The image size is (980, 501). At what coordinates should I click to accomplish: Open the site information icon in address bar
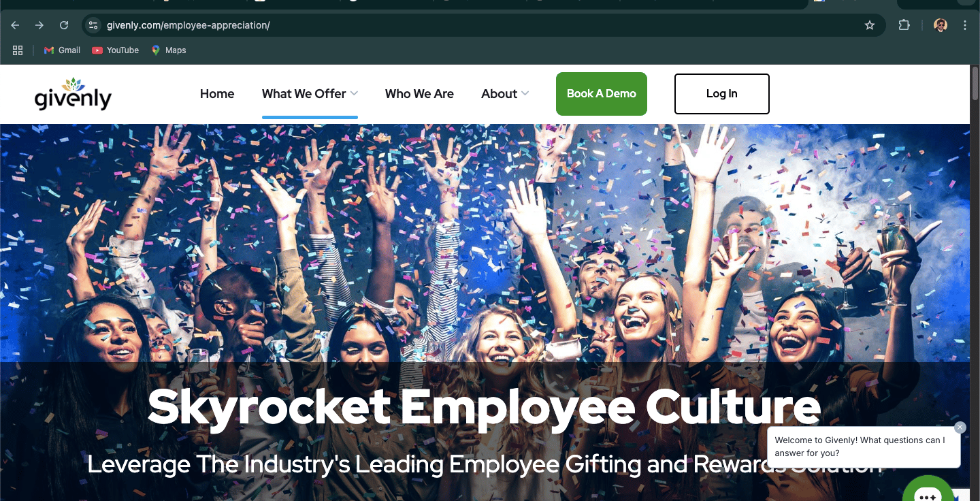pos(94,25)
